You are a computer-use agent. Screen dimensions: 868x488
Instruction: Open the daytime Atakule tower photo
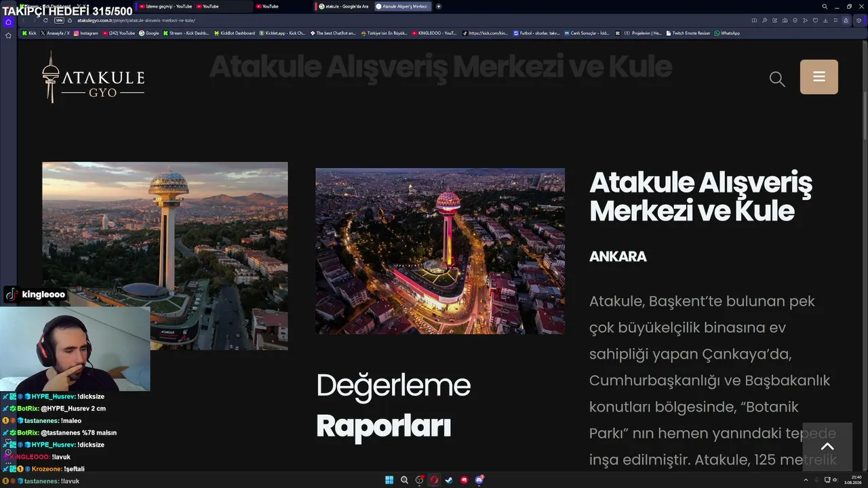[x=165, y=256]
